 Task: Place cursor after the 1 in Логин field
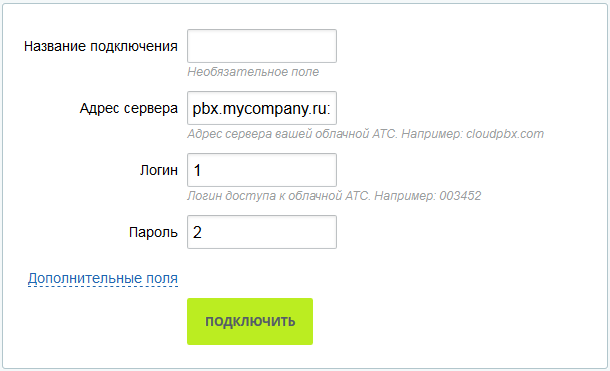point(202,170)
